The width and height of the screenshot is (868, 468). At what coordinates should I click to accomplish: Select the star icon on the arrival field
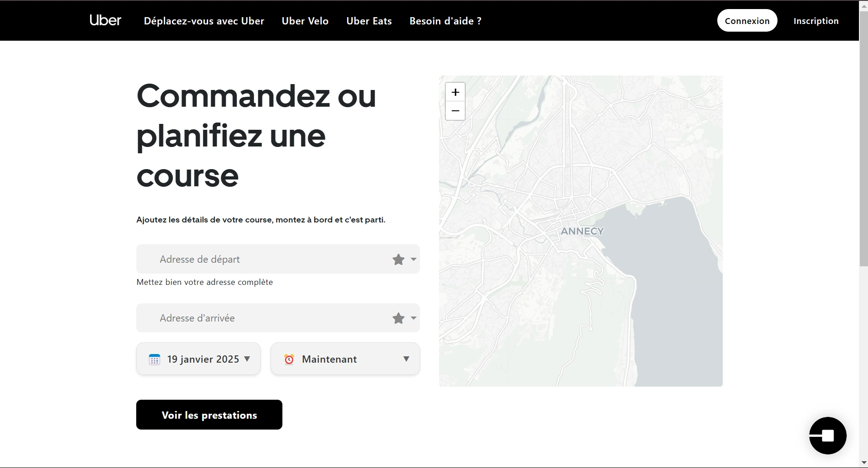(x=398, y=318)
